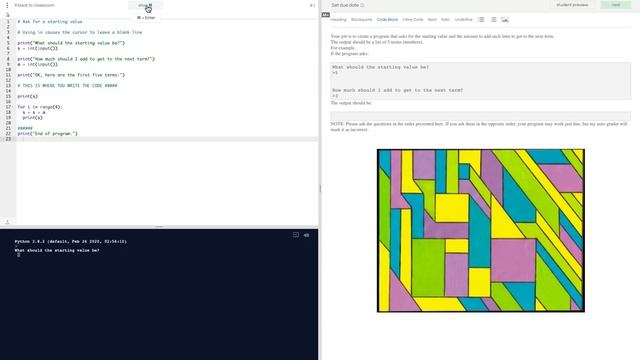The height and width of the screenshot is (360, 640).
Task: Apply Blockquote formatting
Action: coord(362,20)
